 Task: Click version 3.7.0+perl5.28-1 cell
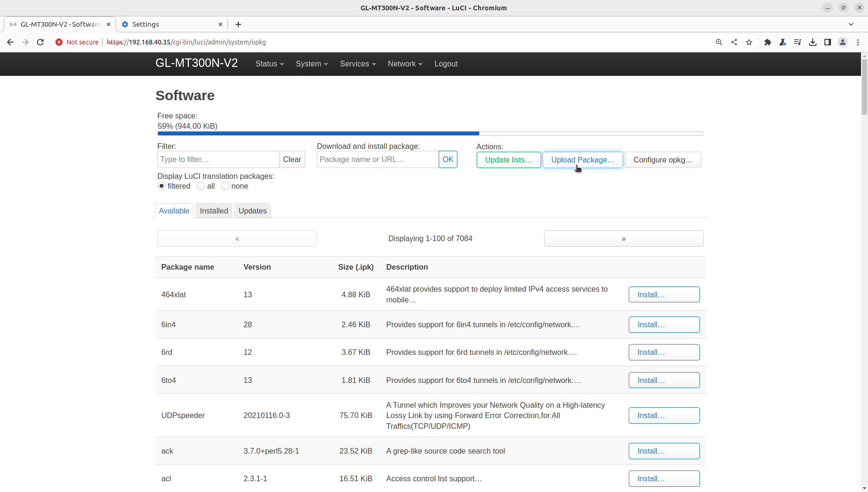click(x=271, y=451)
